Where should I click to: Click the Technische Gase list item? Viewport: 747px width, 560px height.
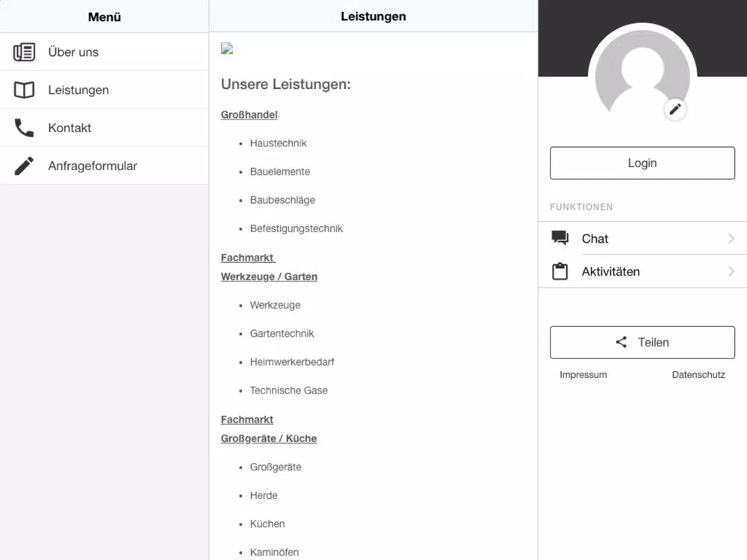coord(288,391)
